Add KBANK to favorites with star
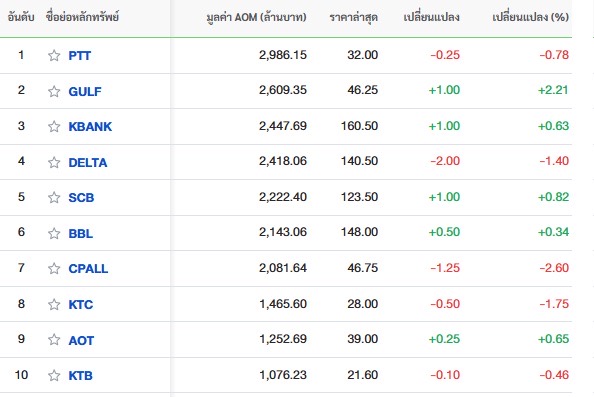The height and width of the screenshot is (397, 594). [54, 126]
